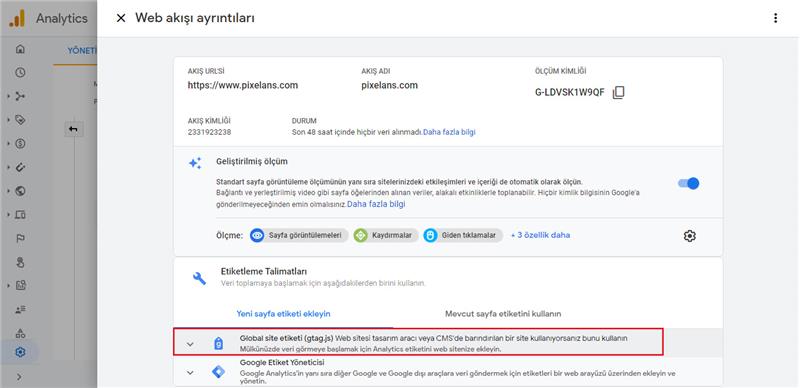Screen dimensions: 800x388
Task: Open enhanced measurement settings gear
Action: tap(690, 236)
